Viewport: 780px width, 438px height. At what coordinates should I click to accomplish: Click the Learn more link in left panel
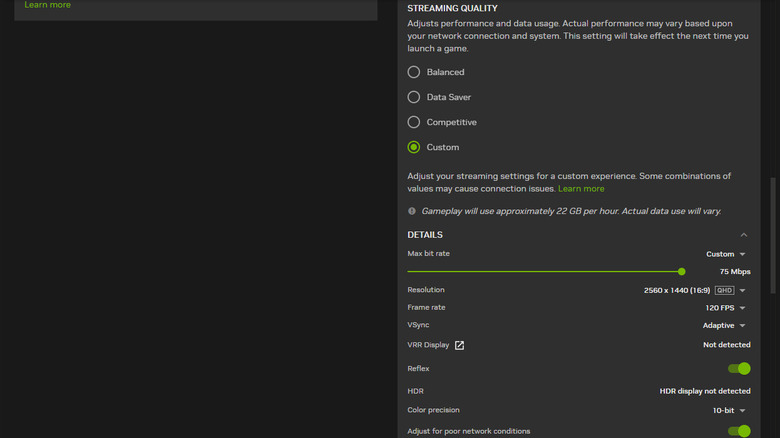point(47,5)
